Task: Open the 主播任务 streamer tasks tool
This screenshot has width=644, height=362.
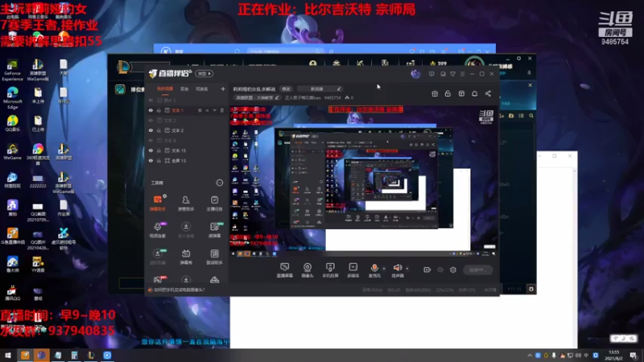Action: 214,203
